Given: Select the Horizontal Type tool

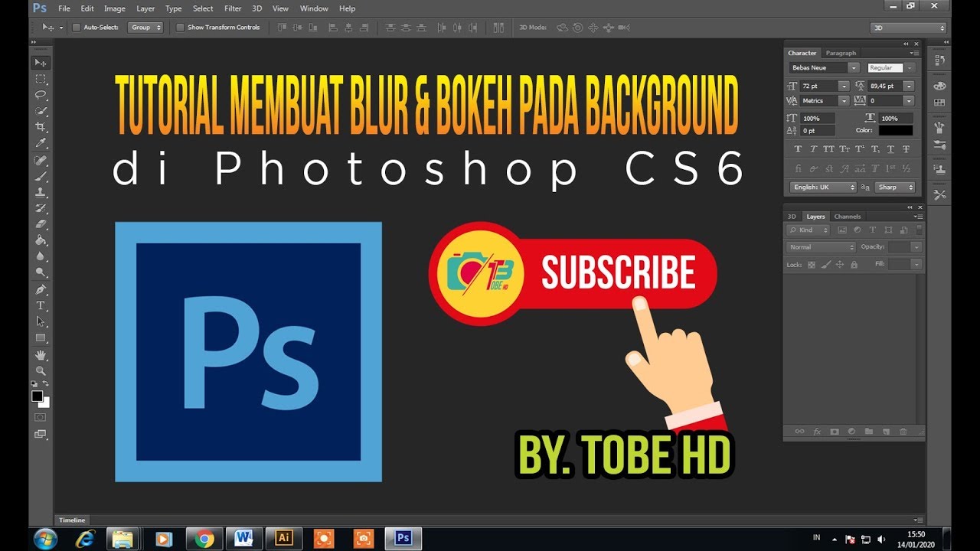Looking at the screenshot, I should (x=41, y=306).
